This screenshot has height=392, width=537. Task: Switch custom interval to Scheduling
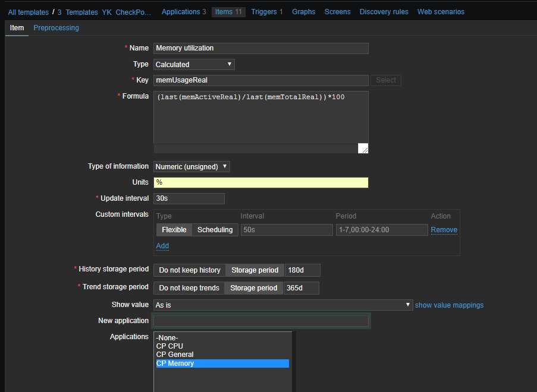[215, 230]
